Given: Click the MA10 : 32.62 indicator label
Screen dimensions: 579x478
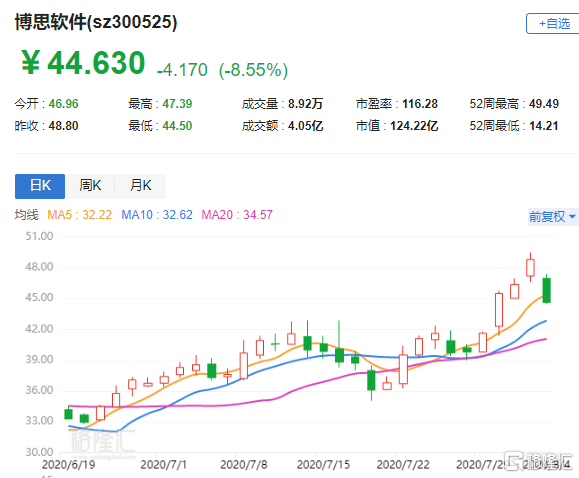Looking at the screenshot, I should (x=157, y=215).
